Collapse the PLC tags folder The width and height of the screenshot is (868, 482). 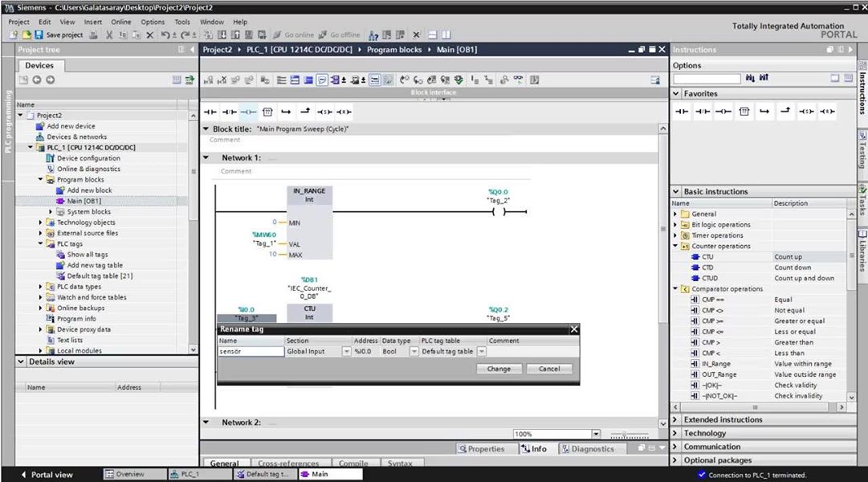pyautogui.click(x=40, y=243)
